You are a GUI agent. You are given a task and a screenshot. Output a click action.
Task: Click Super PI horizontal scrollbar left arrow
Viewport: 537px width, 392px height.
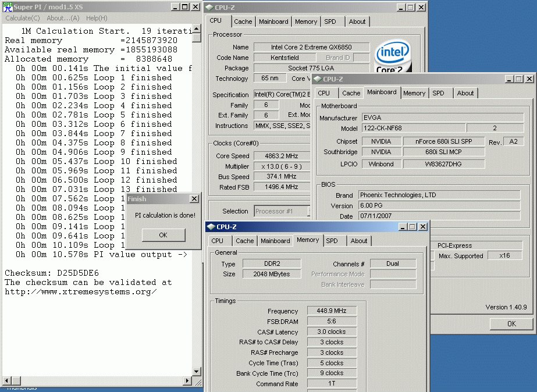pos(7,380)
